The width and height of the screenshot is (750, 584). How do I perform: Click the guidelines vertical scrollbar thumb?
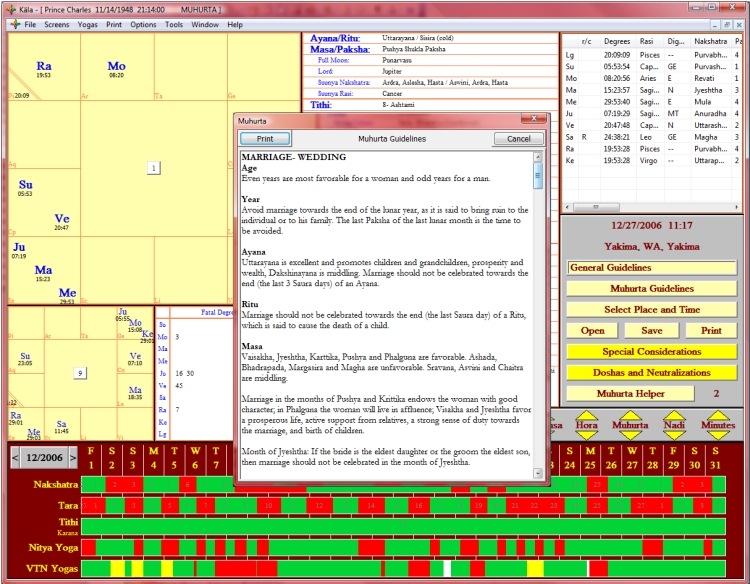coord(538,176)
